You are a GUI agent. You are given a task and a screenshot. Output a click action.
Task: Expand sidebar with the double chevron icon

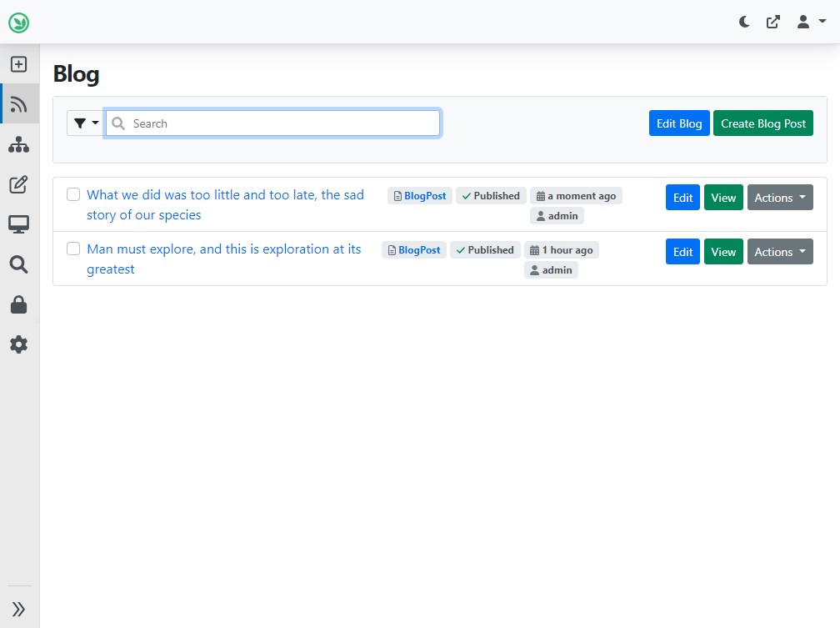(18, 609)
